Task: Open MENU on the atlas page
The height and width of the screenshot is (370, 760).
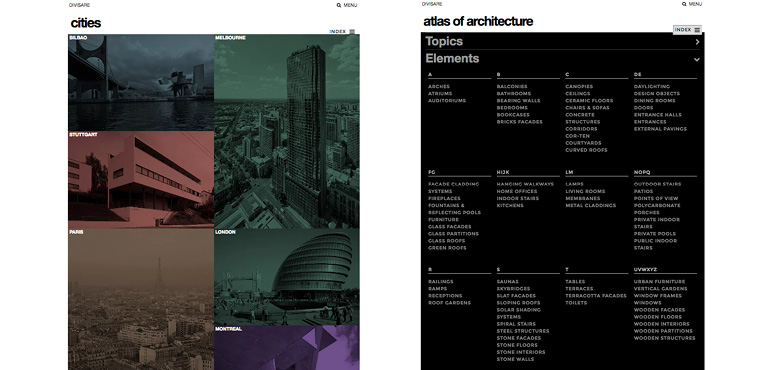Action: (695, 4)
